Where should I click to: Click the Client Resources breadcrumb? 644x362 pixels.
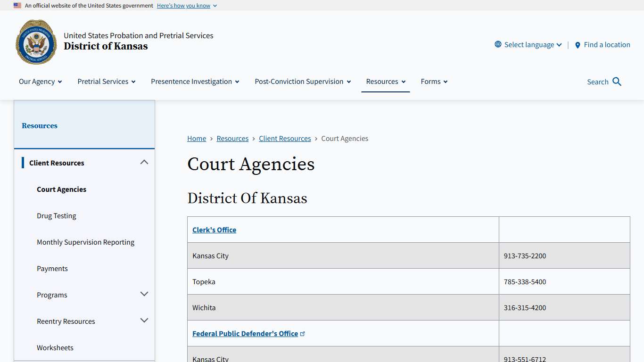(285, 139)
